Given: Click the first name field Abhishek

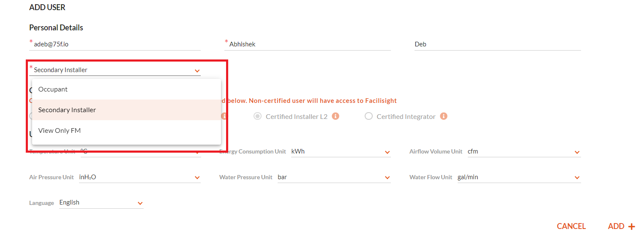Looking at the screenshot, I should 308,44.
